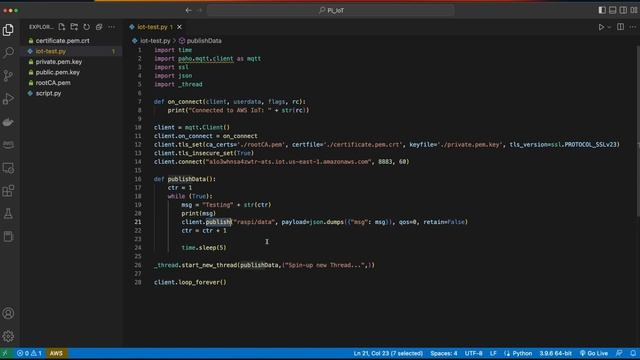Click the New Folder icon in Explorer
This screenshot has width=640, height=360.
coord(74,27)
